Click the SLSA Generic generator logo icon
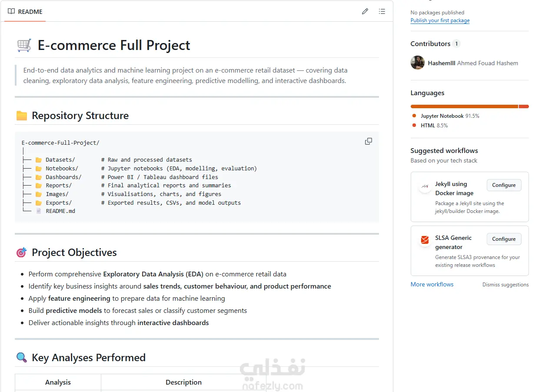This screenshot has height=392, width=545. (x=425, y=240)
